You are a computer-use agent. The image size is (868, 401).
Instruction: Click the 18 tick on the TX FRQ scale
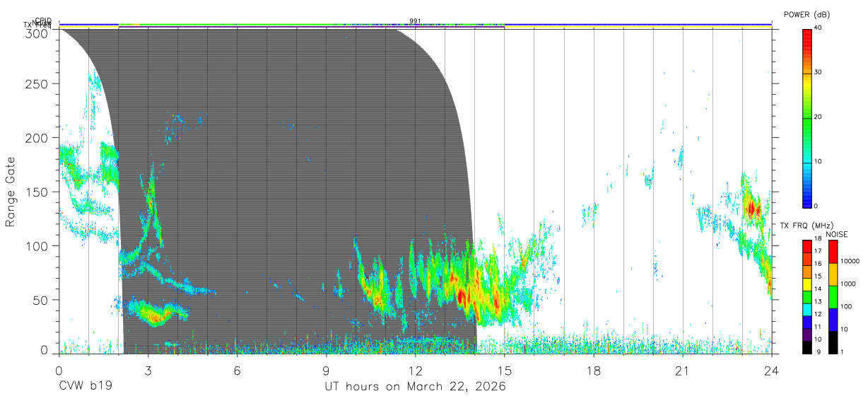818,238
